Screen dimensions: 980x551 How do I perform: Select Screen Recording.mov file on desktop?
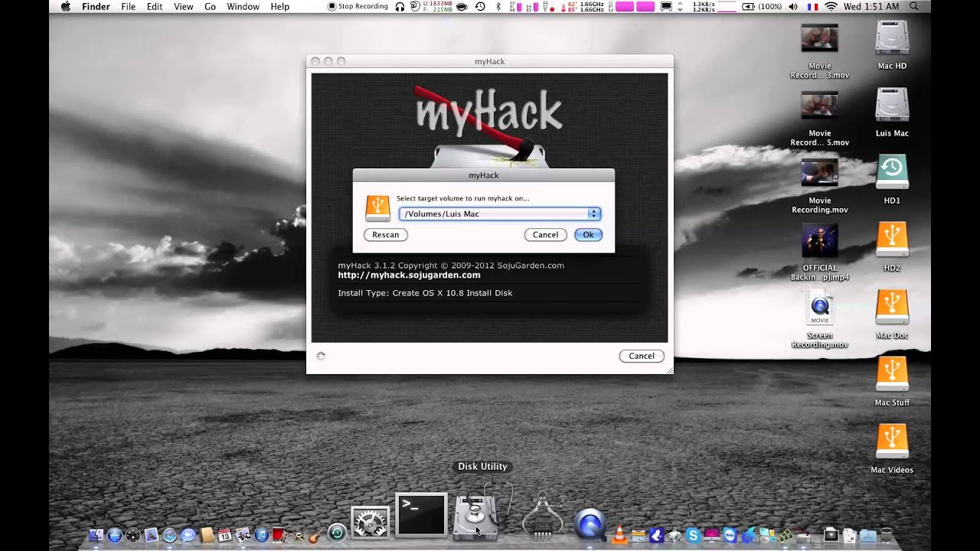click(819, 308)
